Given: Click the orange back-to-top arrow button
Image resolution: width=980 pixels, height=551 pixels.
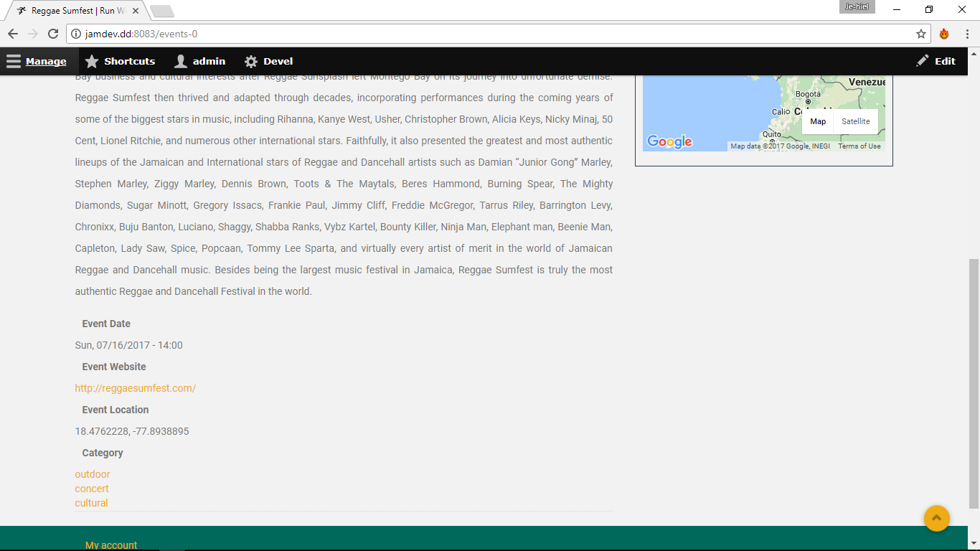Looking at the screenshot, I should point(937,518).
